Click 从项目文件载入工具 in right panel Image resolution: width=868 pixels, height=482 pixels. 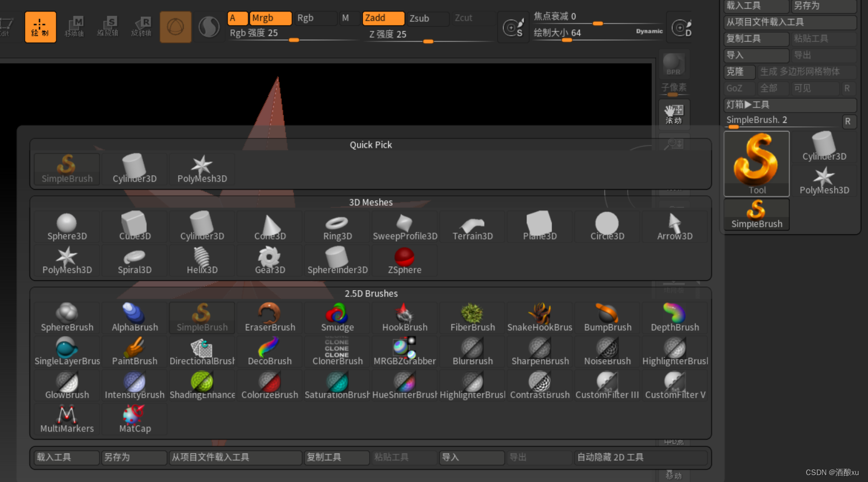click(790, 22)
